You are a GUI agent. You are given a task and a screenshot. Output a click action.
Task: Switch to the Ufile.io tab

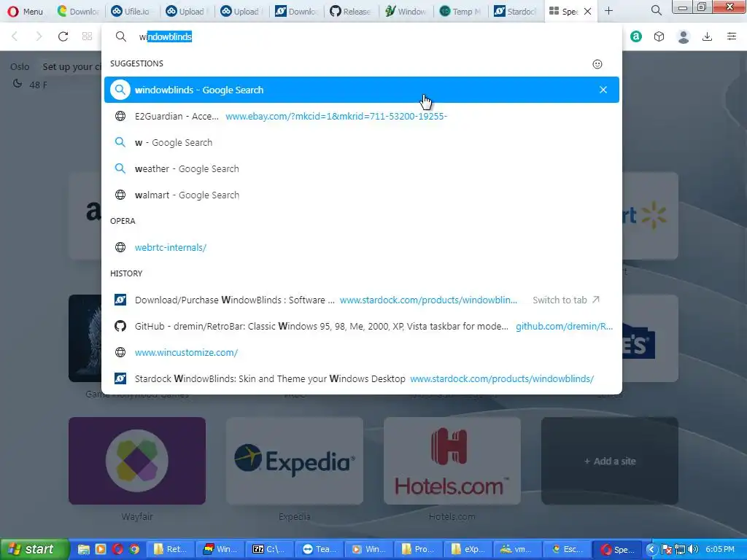point(130,11)
